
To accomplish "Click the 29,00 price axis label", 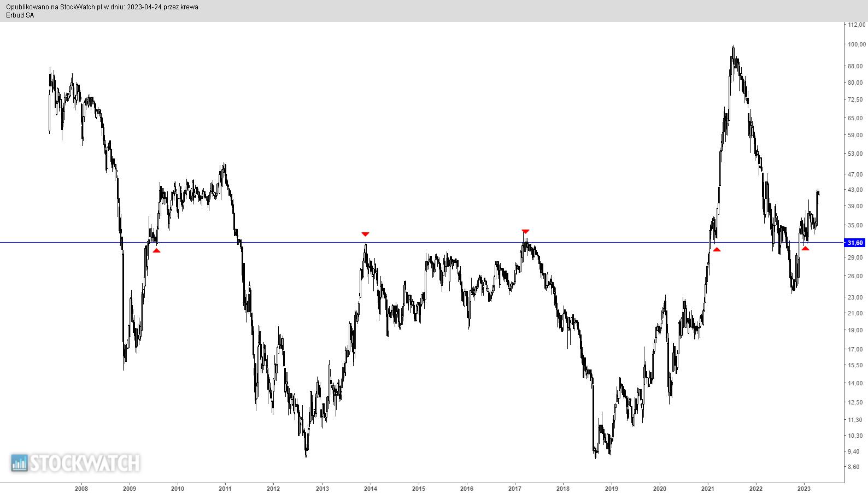I will (x=855, y=257).
